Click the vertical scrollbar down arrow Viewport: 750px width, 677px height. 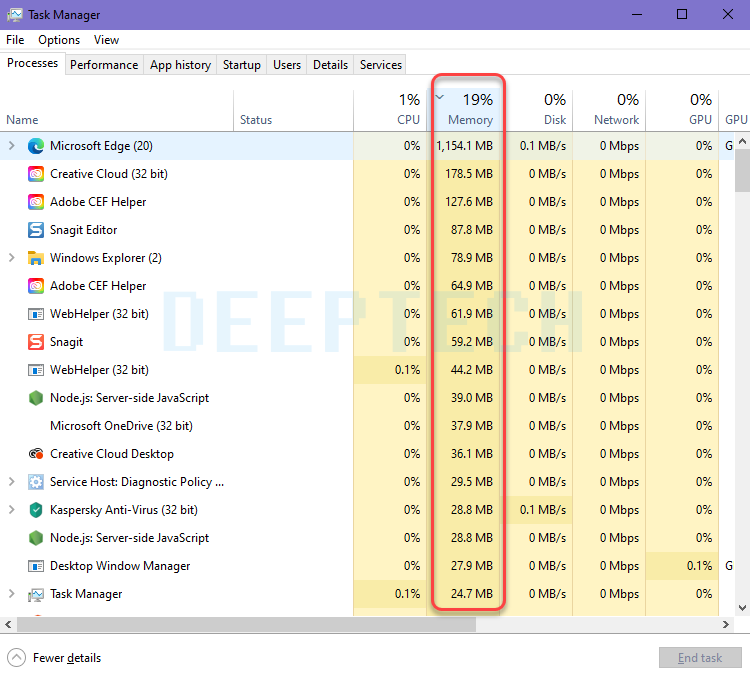(742, 608)
